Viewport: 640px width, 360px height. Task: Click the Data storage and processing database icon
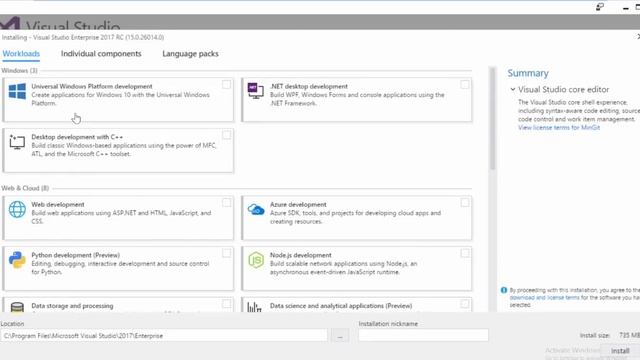(17, 307)
